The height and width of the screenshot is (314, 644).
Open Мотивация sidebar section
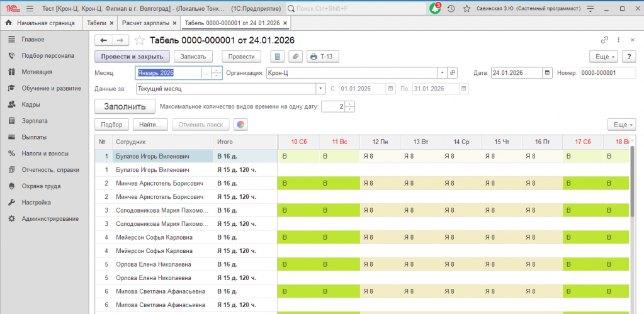coord(37,72)
